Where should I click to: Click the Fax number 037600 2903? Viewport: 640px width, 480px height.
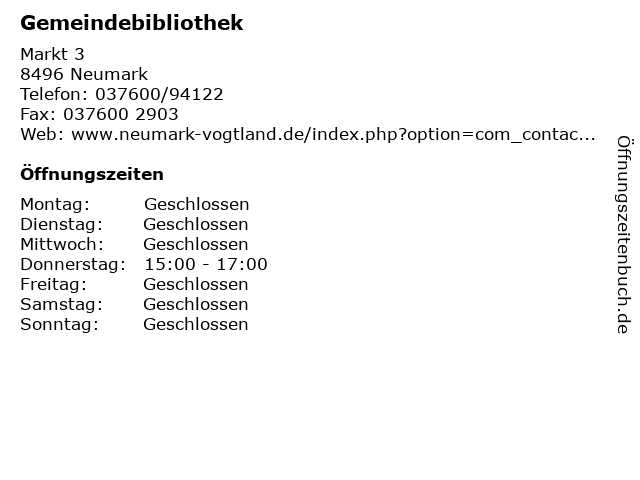pyautogui.click(x=121, y=114)
